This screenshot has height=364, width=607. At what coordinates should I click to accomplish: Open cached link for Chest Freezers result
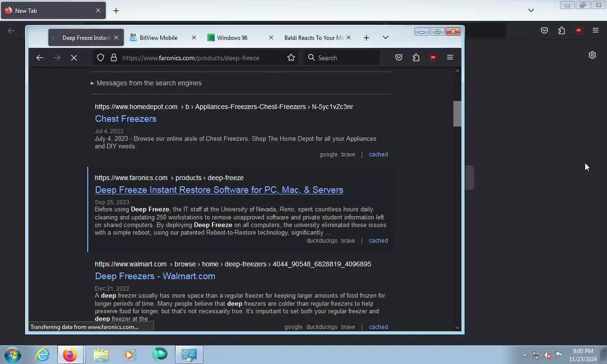pyautogui.click(x=378, y=155)
